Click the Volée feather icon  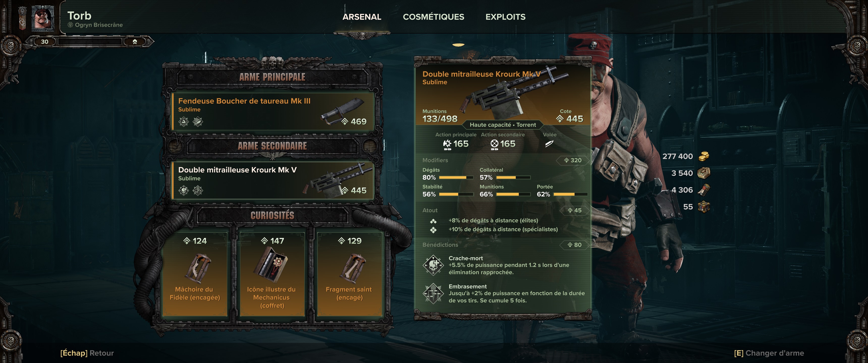coord(549,144)
